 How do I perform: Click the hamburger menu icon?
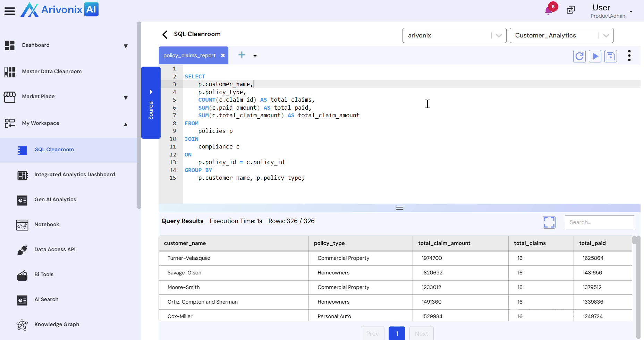pyautogui.click(x=10, y=11)
